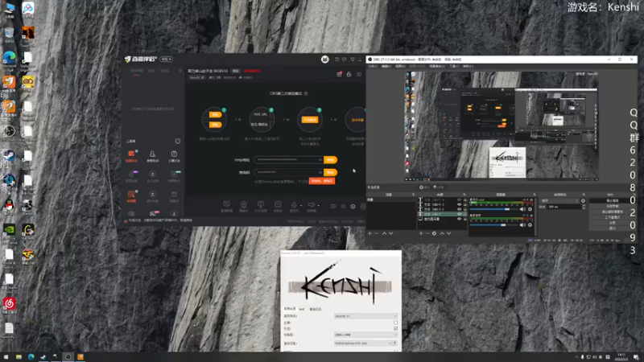Image resolution: width=644 pixels, height=362 pixels.
Task: Toggle visibility of highlighted text source in OBS
Action: 459,214
